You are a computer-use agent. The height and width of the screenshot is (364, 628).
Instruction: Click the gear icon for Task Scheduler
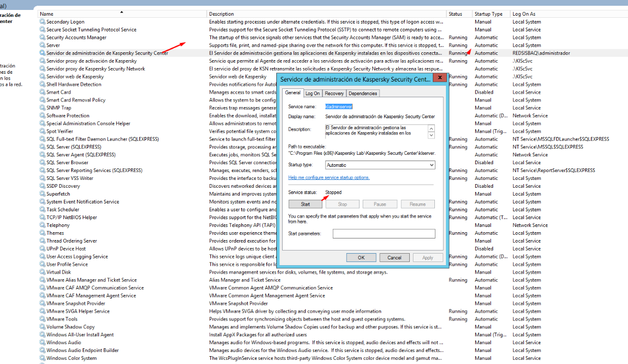click(42, 210)
